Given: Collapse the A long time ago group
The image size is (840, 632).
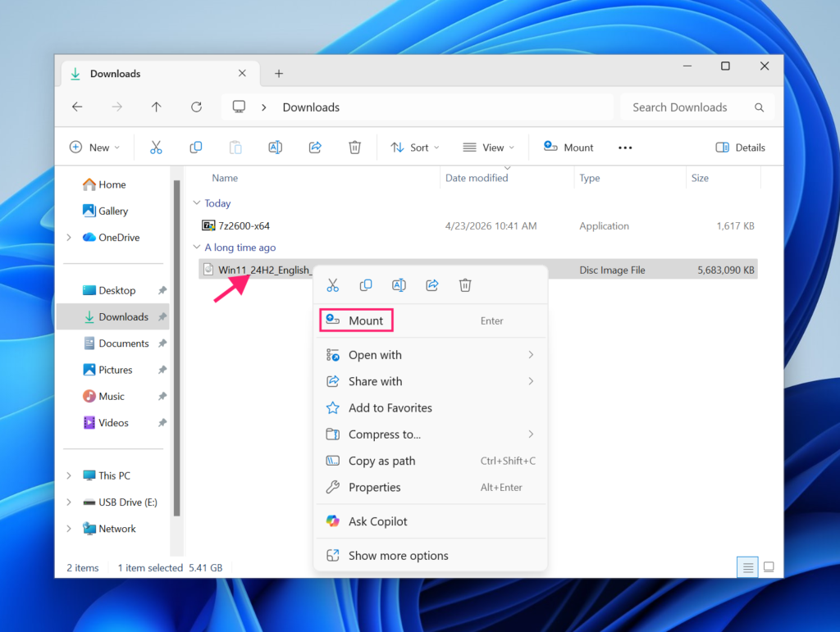Looking at the screenshot, I should [197, 248].
